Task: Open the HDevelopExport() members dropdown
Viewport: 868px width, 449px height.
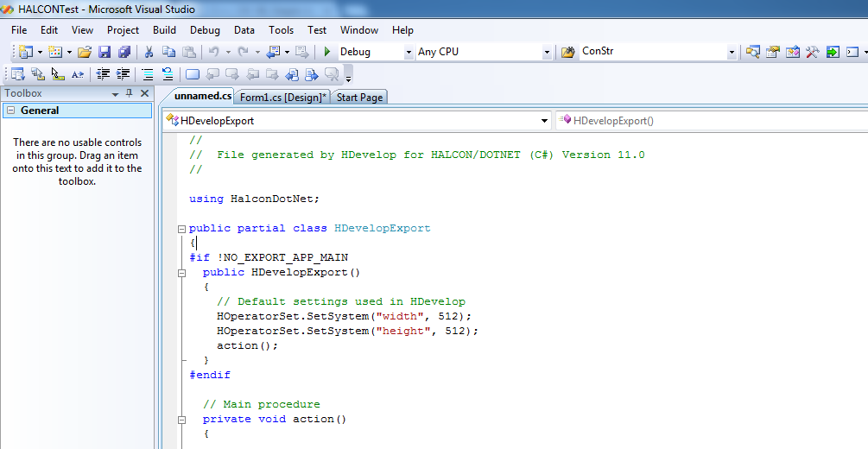Action: [x=713, y=121]
